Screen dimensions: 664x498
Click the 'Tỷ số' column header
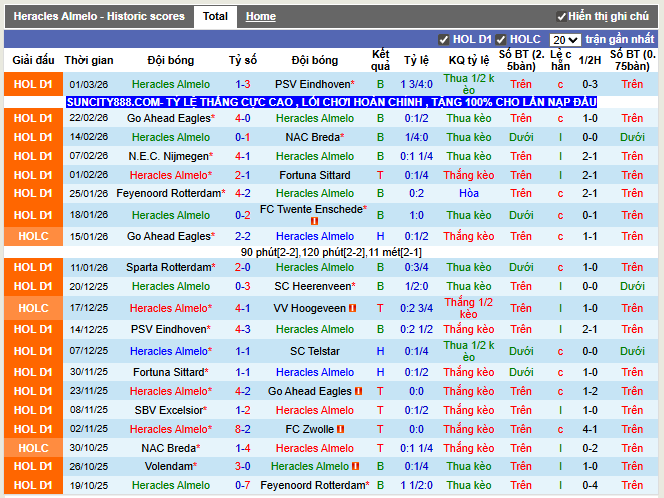[243, 60]
